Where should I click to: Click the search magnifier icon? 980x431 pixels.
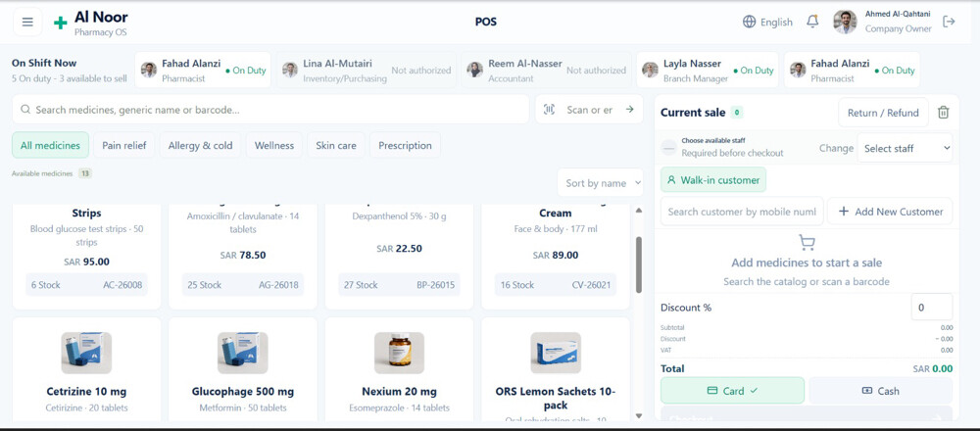[25, 110]
